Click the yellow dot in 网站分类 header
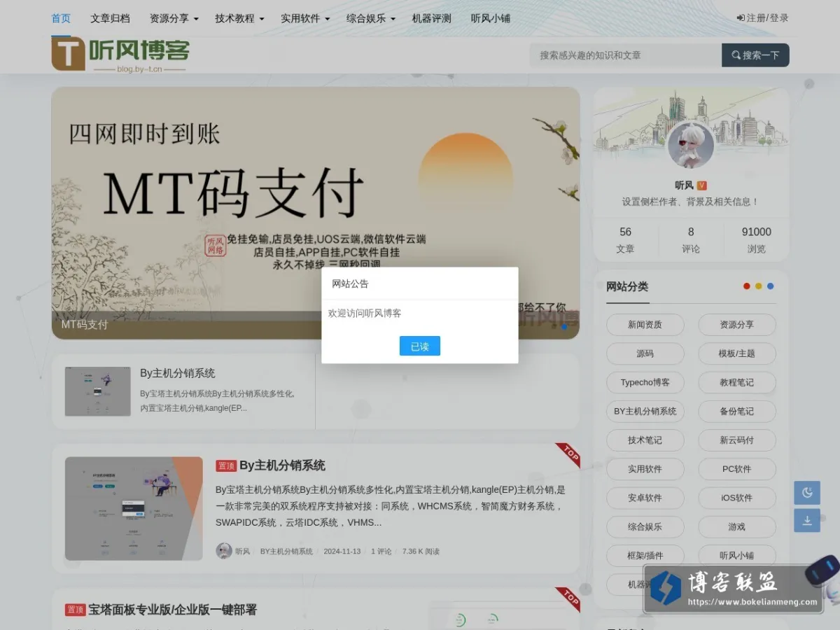The image size is (840, 630). coord(759,286)
